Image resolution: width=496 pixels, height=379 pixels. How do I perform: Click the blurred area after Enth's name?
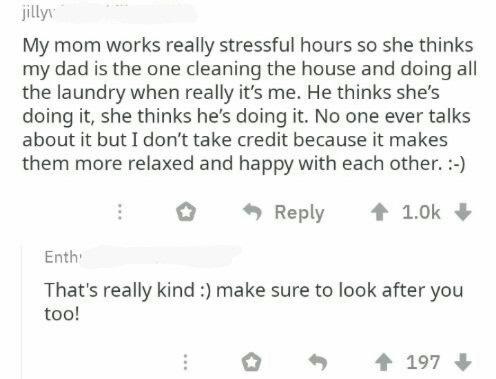click(161, 256)
